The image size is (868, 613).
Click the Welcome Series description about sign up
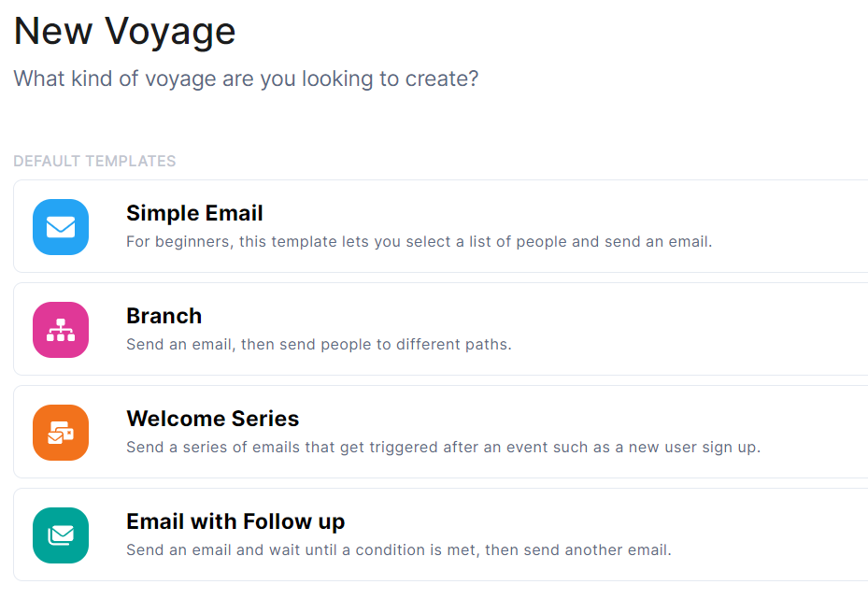click(x=443, y=448)
